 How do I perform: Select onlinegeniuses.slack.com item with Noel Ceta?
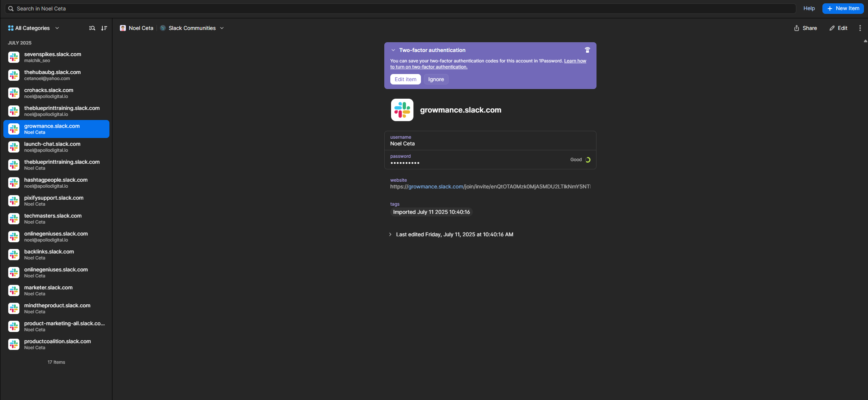coord(56,273)
